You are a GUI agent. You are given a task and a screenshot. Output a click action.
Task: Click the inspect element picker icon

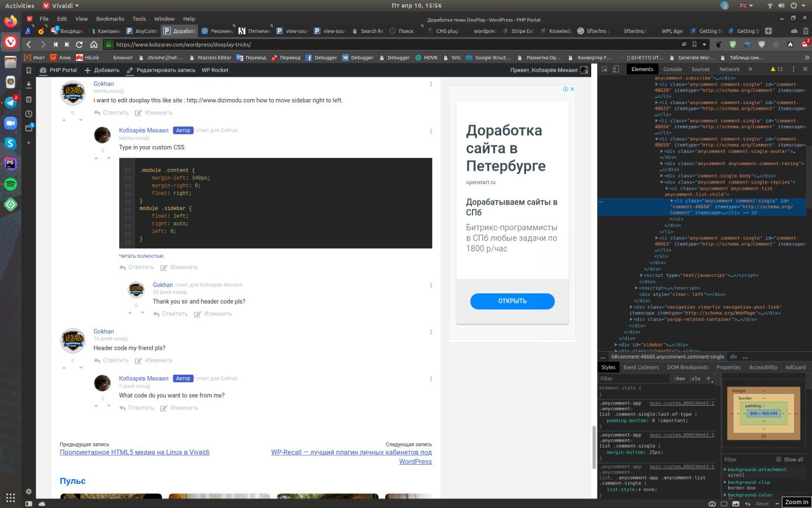pos(605,69)
